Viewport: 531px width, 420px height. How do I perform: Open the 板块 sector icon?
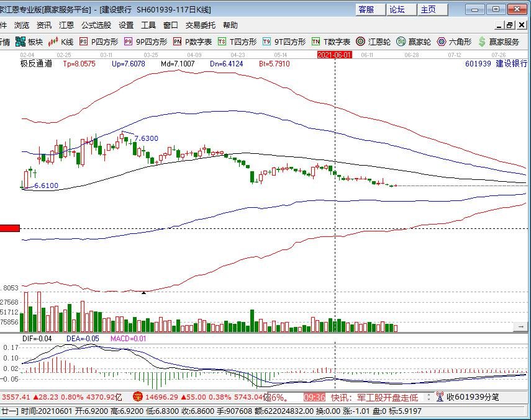pos(20,42)
